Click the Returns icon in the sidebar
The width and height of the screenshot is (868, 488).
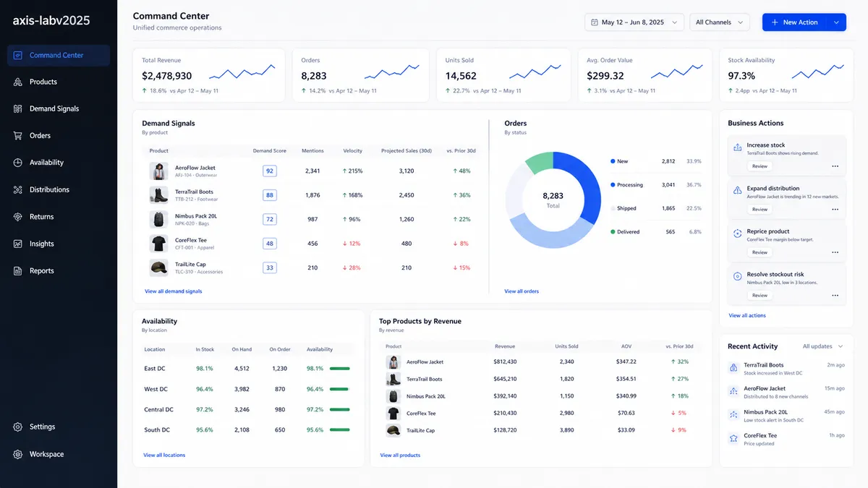point(17,217)
